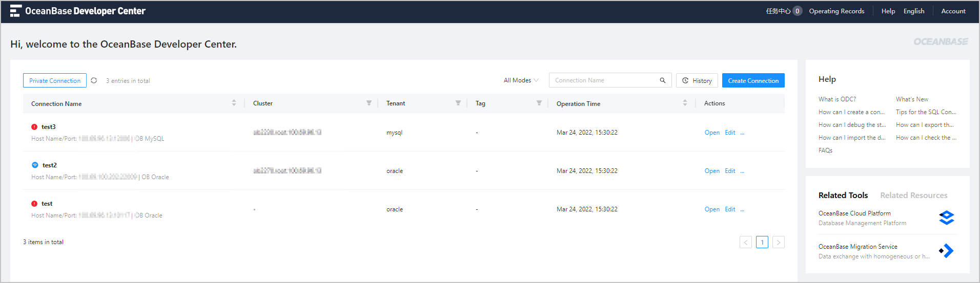Click the red error status icon of test3
Viewport: 980px width, 283px height.
click(34, 127)
